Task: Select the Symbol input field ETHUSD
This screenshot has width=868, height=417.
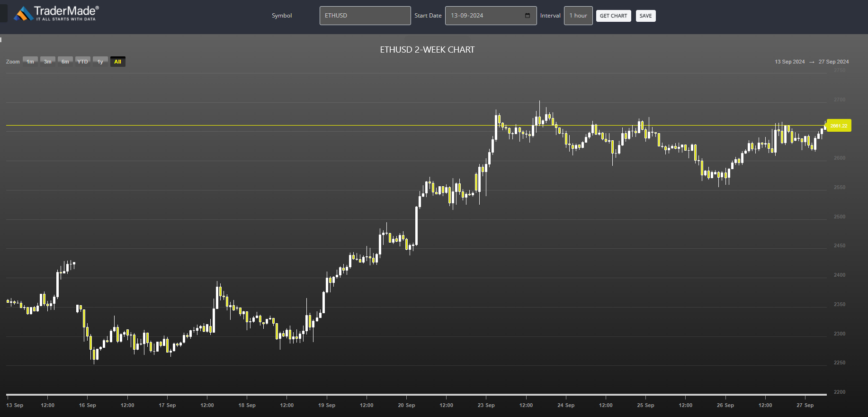Action: [x=365, y=16]
